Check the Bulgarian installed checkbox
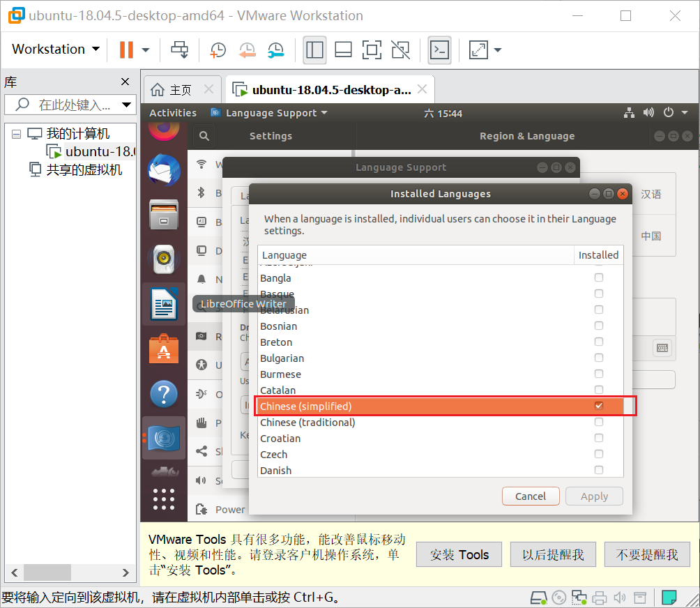This screenshot has height=608, width=700. tap(599, 358)
